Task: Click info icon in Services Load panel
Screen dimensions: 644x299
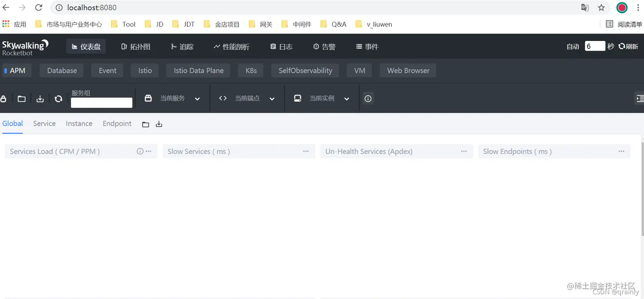Action: click(x=140, y=151)
